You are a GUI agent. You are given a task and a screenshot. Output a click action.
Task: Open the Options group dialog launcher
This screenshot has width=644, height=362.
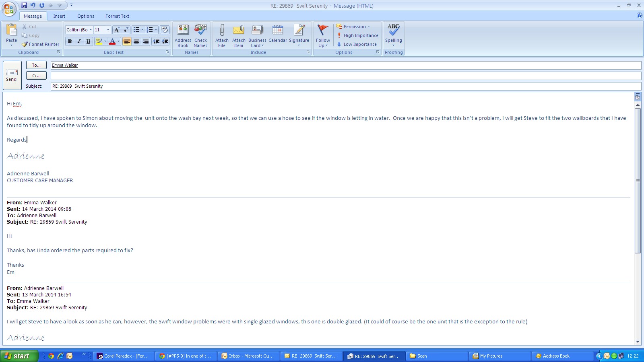click(378, 52)
